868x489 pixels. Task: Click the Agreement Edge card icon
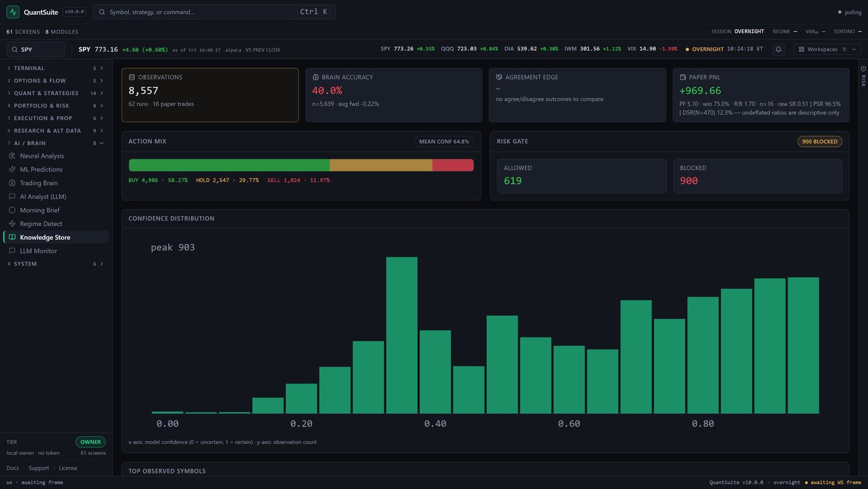[x=499, y=78]
